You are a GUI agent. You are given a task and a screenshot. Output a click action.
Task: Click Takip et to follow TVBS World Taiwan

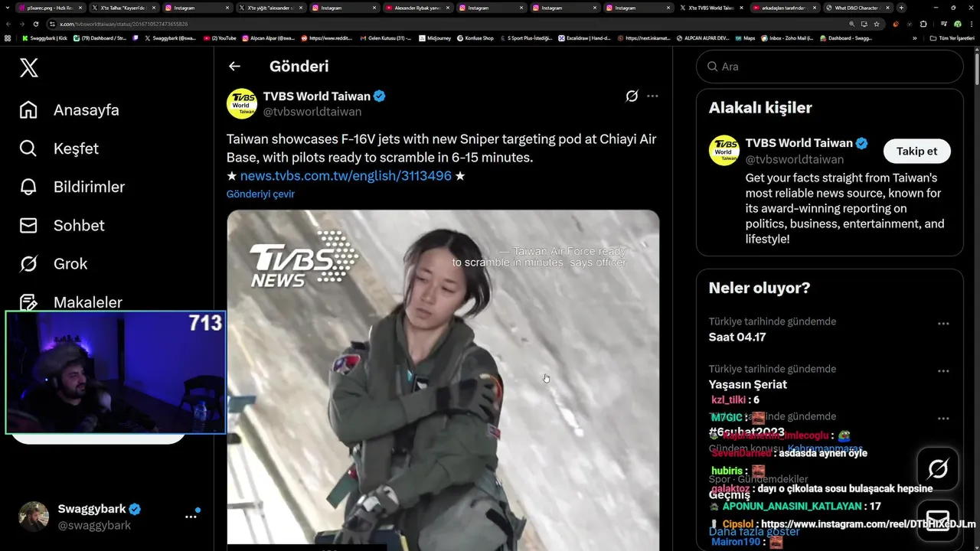[x=916, y=151]
